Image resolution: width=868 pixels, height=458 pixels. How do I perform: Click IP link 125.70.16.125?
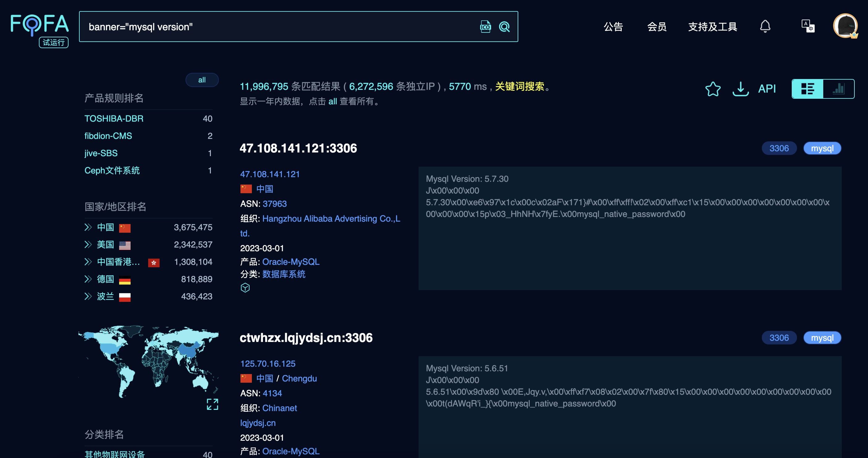coord(268,363)
